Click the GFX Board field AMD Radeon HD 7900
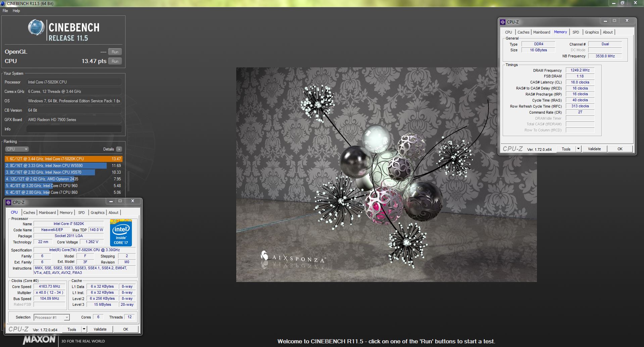644x347 pixels. tap(74, 120)
